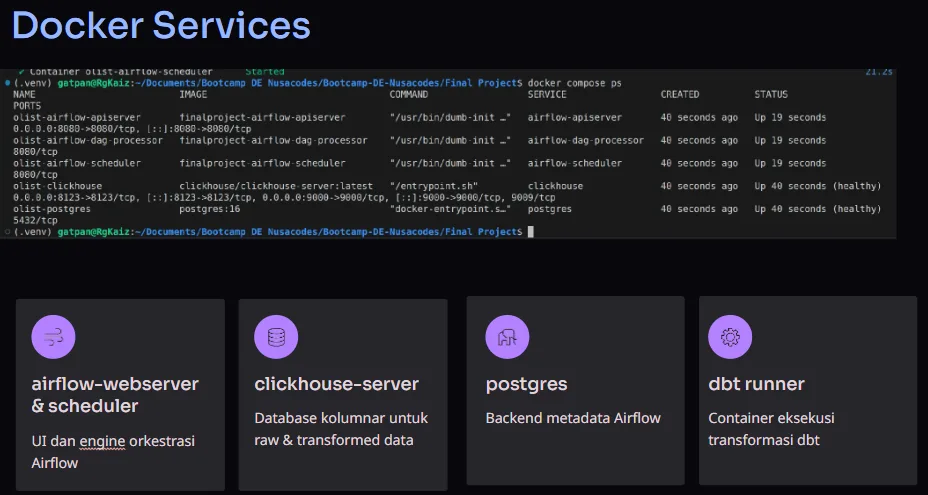The image size is (928, 495).
Task: Click the wind icon on airflow-webserver card
Action: click(53, 337)
